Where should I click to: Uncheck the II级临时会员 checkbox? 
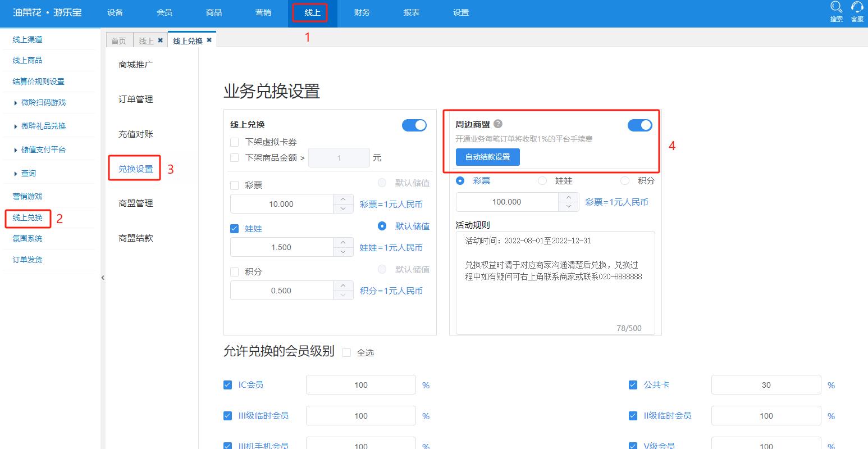point(633,416)
